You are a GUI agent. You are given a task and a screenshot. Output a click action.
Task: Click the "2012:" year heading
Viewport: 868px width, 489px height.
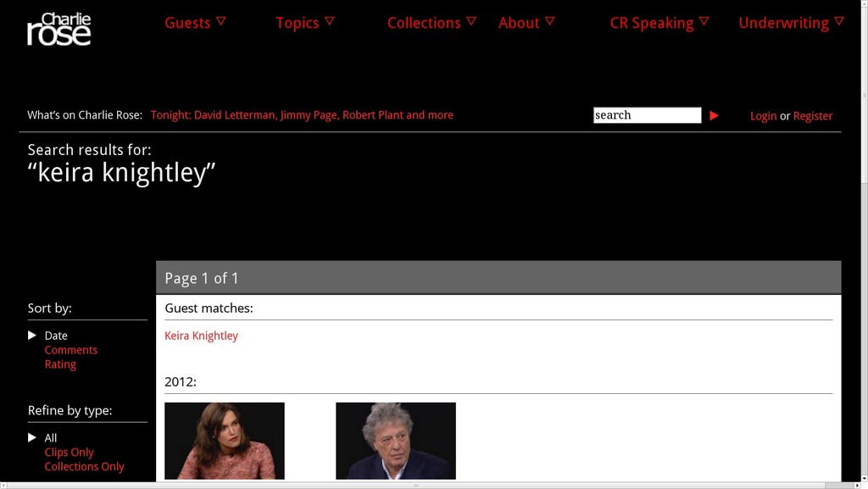pyautogui.click(x=181, y=381)
